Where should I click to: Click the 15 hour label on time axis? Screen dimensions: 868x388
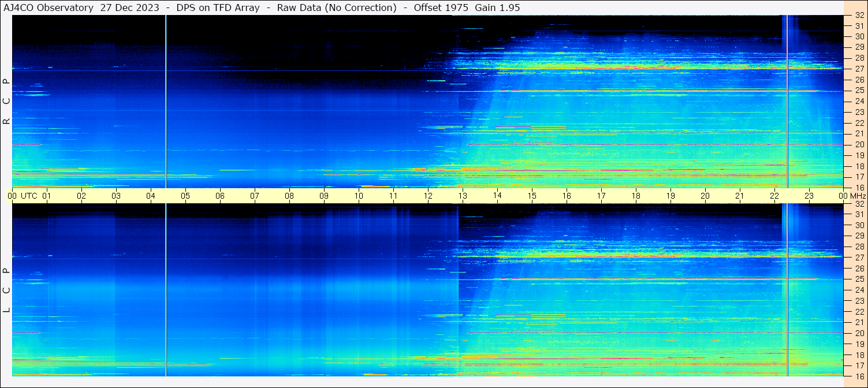[x=532, y=196]
